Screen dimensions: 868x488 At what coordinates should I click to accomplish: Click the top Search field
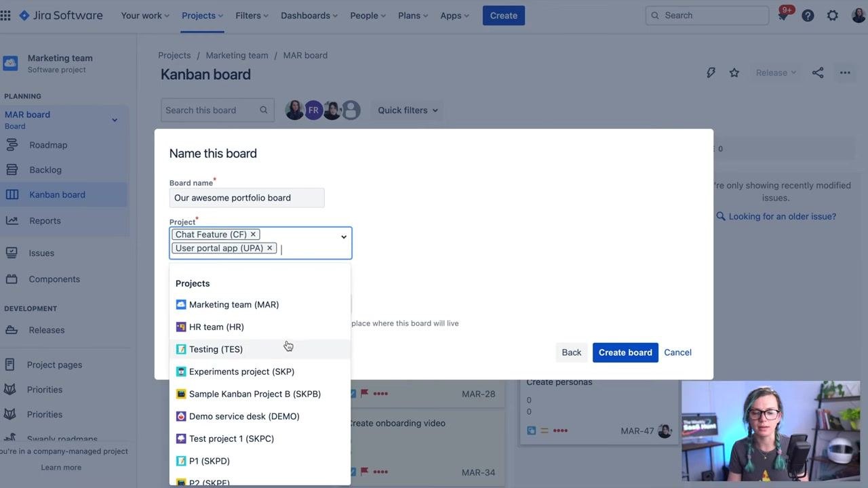[707, 15]
